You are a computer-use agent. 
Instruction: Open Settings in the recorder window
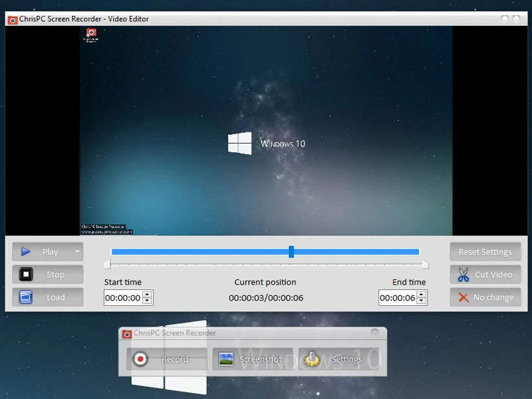tap(338, 359)
